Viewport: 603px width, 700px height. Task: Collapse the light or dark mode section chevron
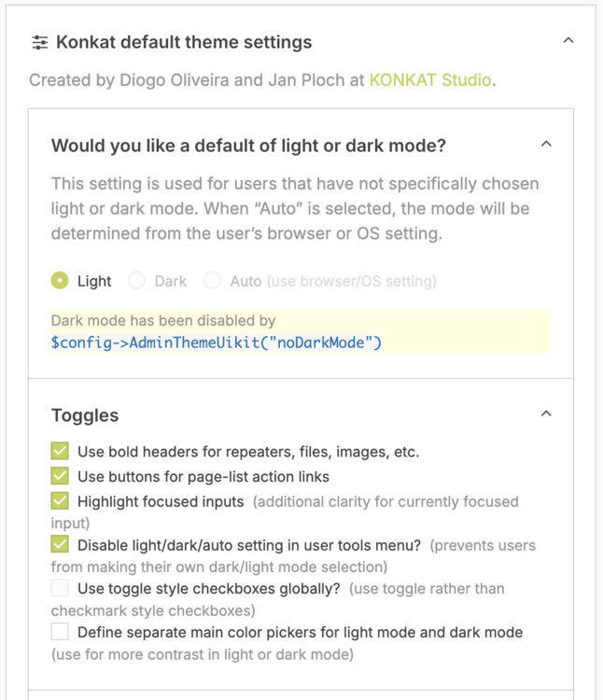[547, 145]
